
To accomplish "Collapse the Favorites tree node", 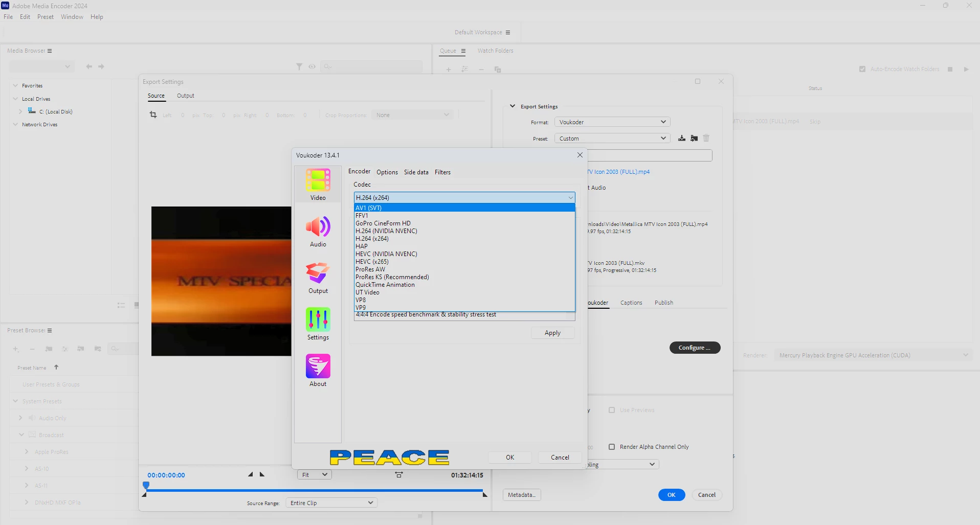I will [x=15, y=85].
